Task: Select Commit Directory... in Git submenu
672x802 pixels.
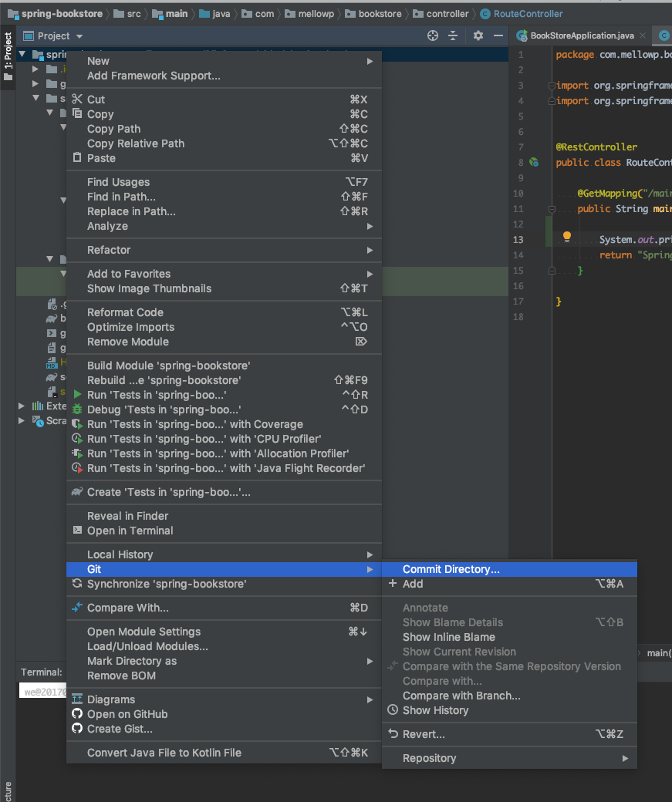Action: (509, 569)
